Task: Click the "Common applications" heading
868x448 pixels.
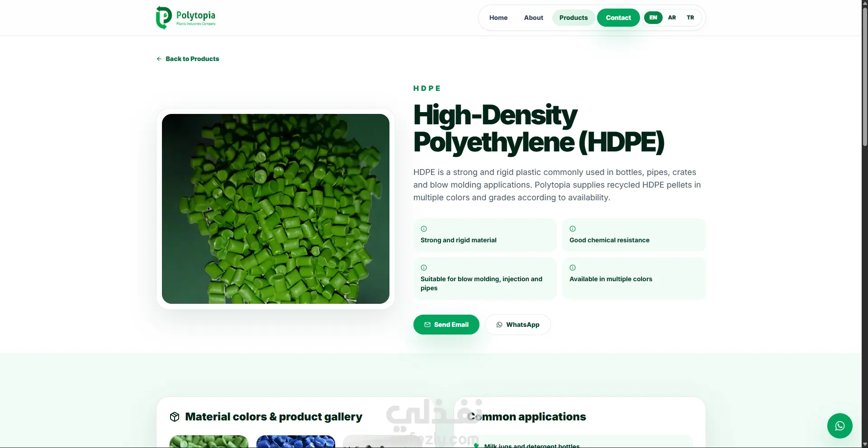Action: pos(527,417)
